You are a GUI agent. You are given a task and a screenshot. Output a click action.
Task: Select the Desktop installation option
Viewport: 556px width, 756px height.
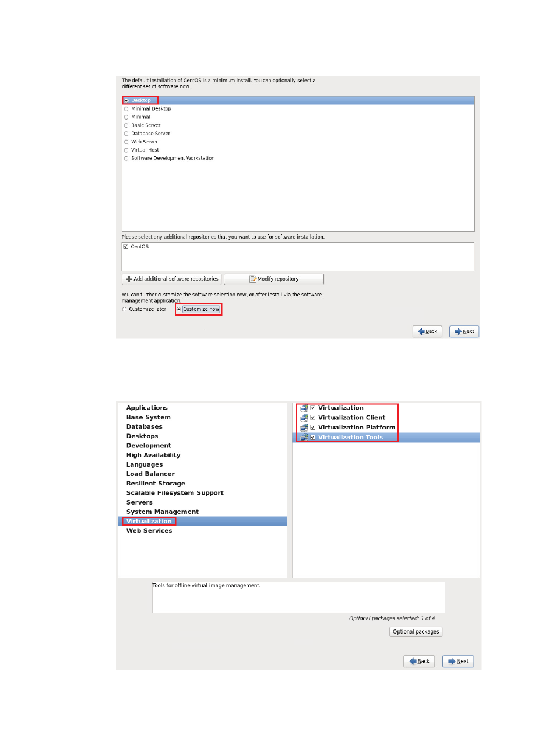(x=126, y=100)
